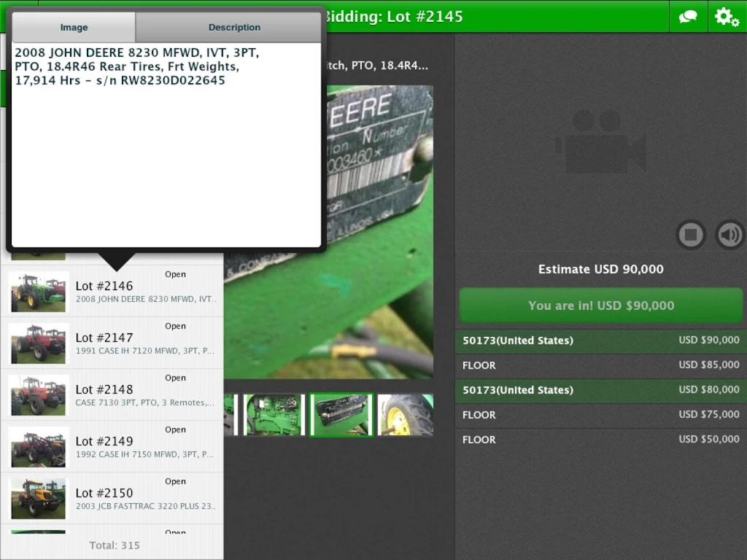Viewport: 747px width, 560px height.
Task: Switch to the Image tab
Action: coord(74,27)
